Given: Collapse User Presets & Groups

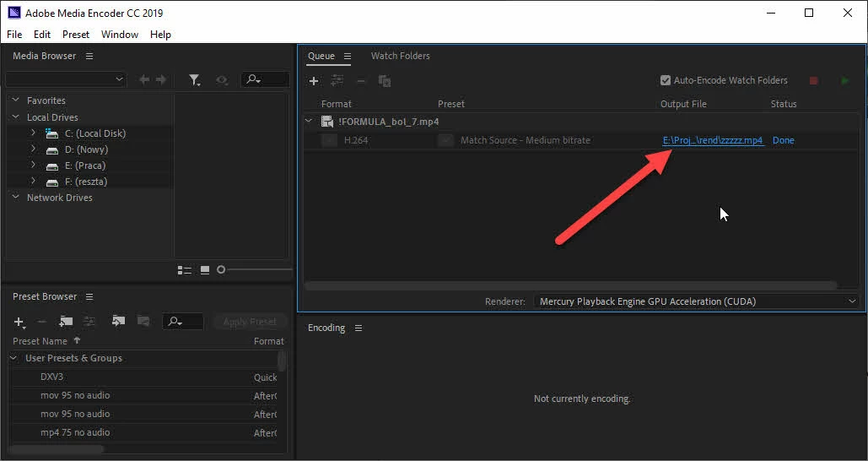Looking at the screenshot, I should pos(13,358).
